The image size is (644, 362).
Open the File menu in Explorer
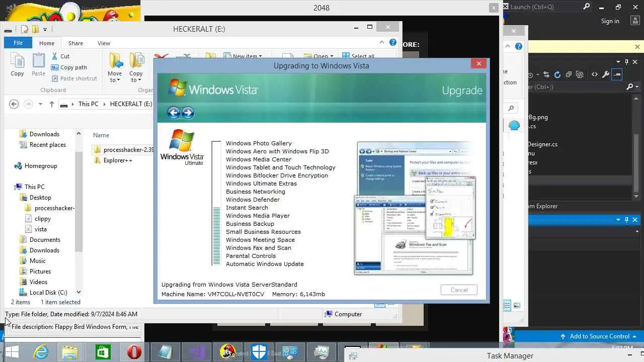click(x=18, y=43)
